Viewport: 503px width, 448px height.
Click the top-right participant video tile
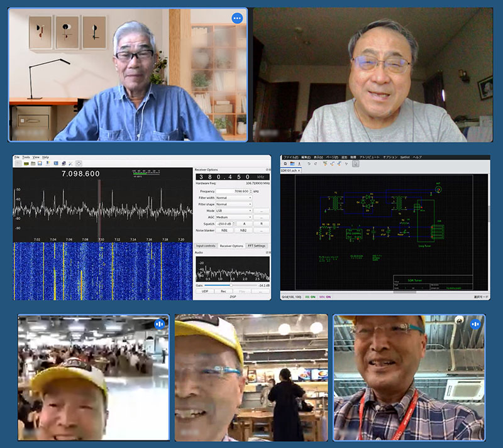373,75
